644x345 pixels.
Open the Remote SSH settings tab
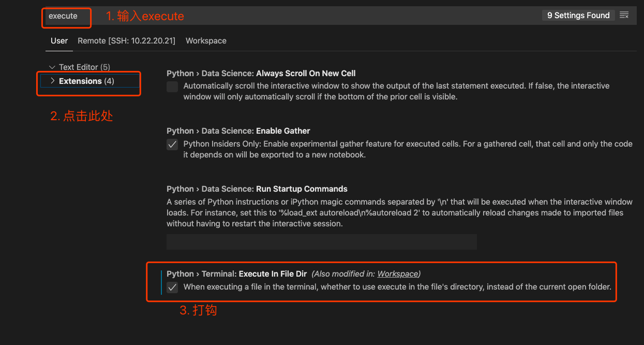[x=126, y=41]
